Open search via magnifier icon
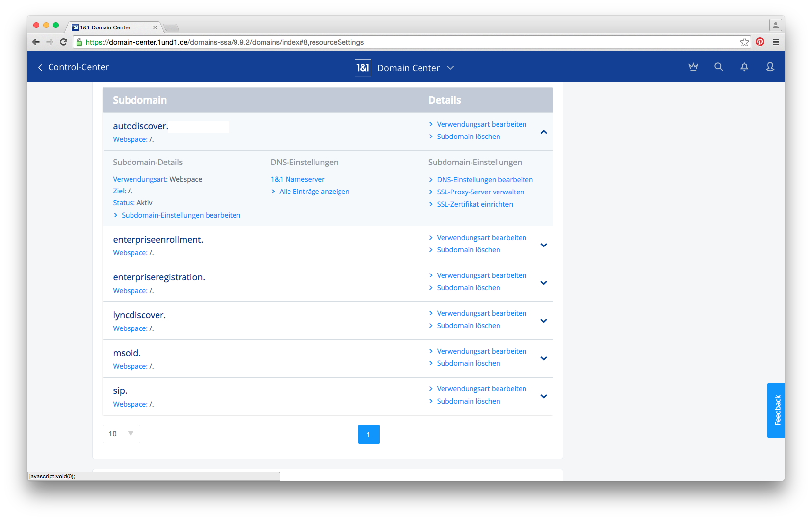The height and width of the screenshot is (520, 812). pos(718,67)
